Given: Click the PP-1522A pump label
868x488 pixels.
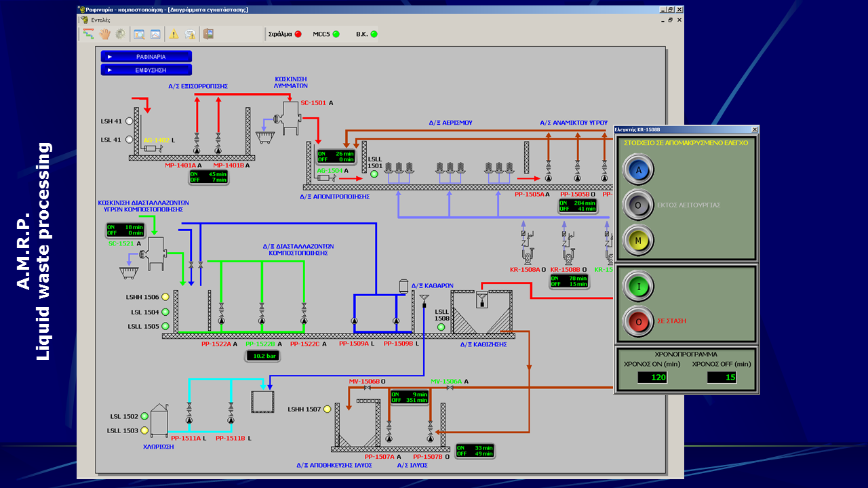Looking at the screenshot, I should [216, 344].
